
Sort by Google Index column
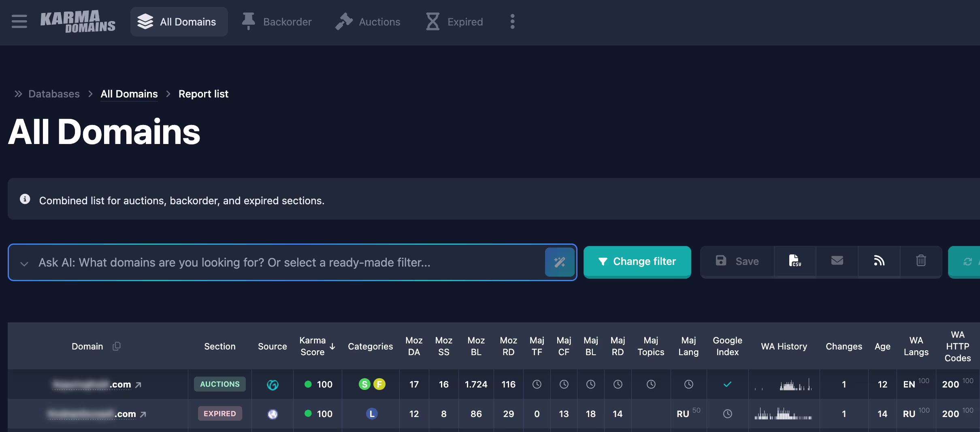click(727, 346)
